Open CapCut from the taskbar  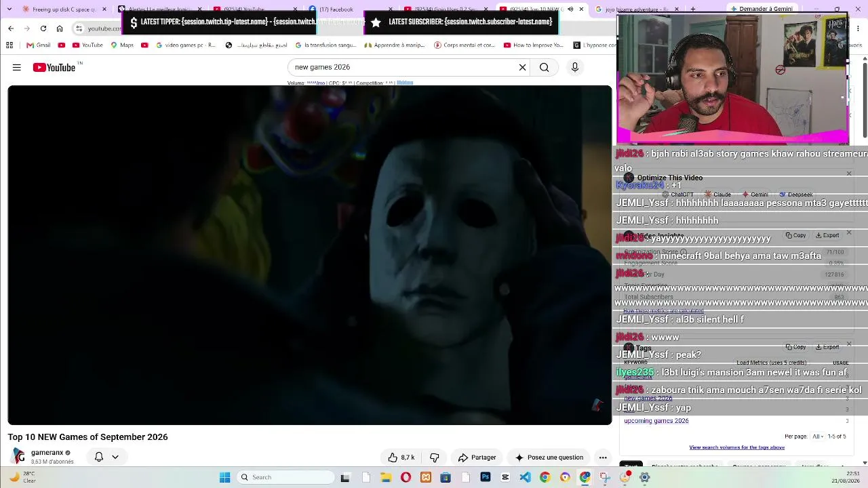(x=505, y=477)
